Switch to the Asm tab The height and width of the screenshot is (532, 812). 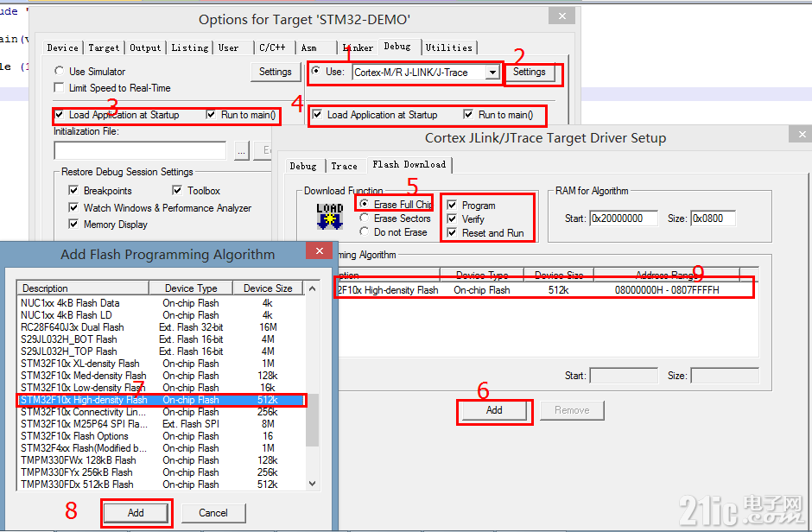309,47
